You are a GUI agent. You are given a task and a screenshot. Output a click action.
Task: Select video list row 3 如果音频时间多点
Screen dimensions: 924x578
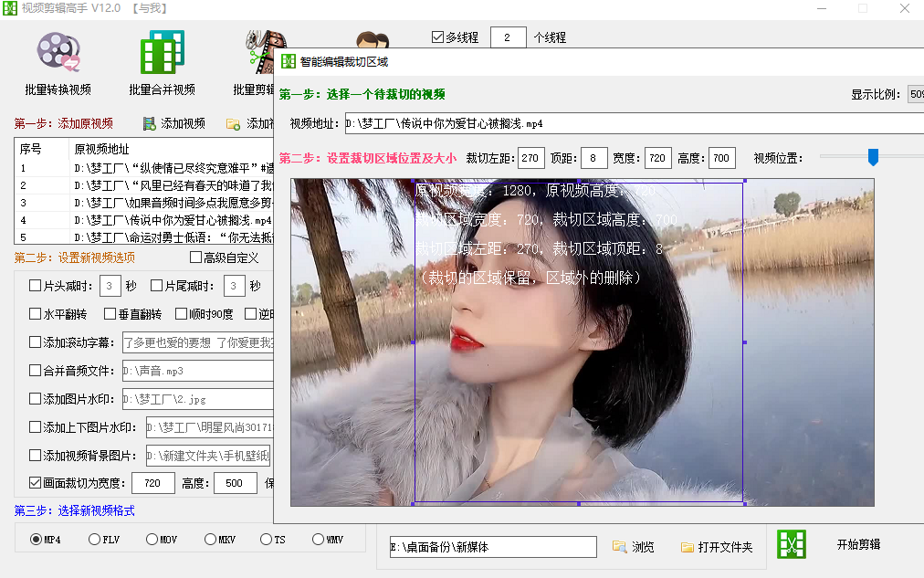[144, 203]
